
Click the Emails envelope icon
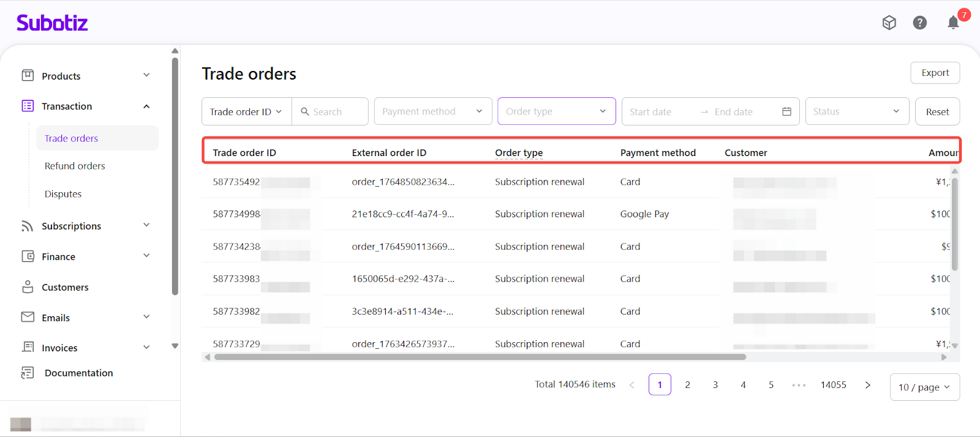click(28, 317)
